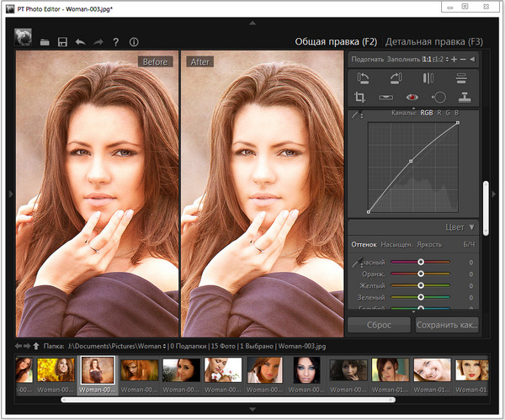505x420 pixels.
Task: Switch to Детальная правка (F3) tab
Action: click(x=433, y=41)
